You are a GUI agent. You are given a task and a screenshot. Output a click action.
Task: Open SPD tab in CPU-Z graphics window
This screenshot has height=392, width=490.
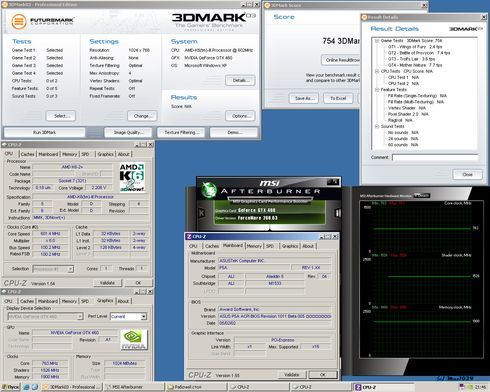coord(85,301)
